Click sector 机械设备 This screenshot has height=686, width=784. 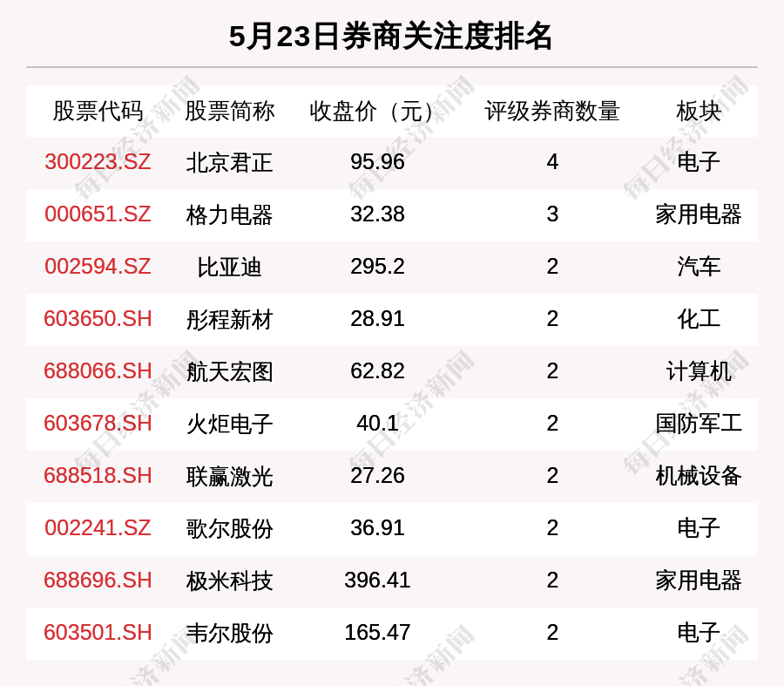tap(699, 476)
